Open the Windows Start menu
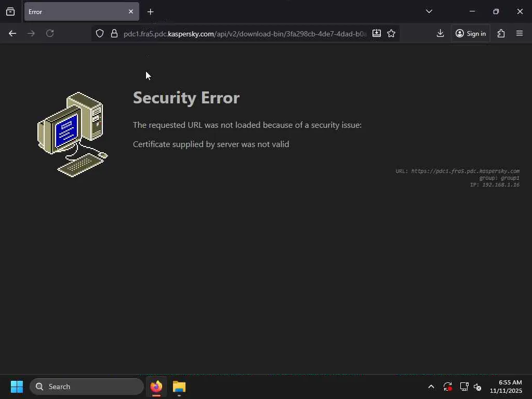This screenshot has height=399, width=532. pos(17,387)
